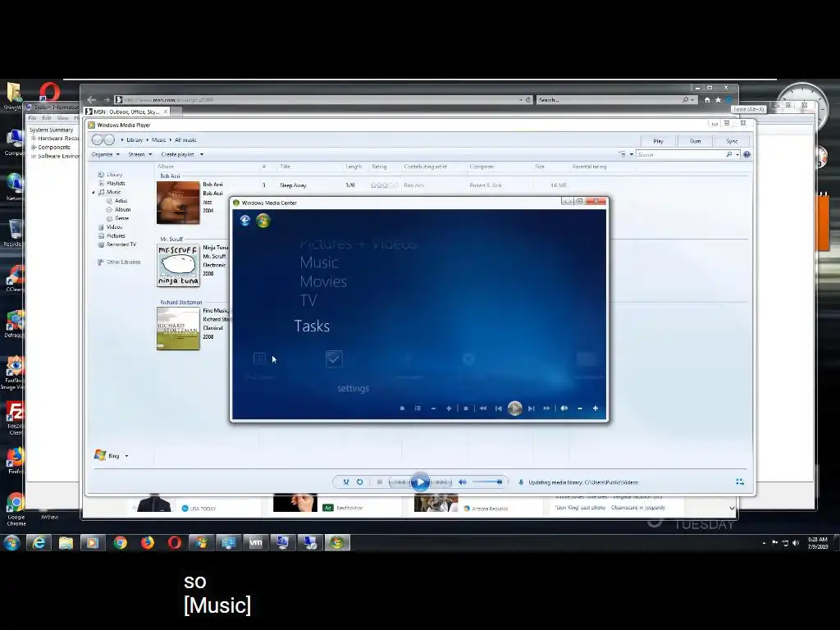This screenshot has width=840, height=630.
Task: Open Media Player Burn tab
Action: tap(696, 141)
